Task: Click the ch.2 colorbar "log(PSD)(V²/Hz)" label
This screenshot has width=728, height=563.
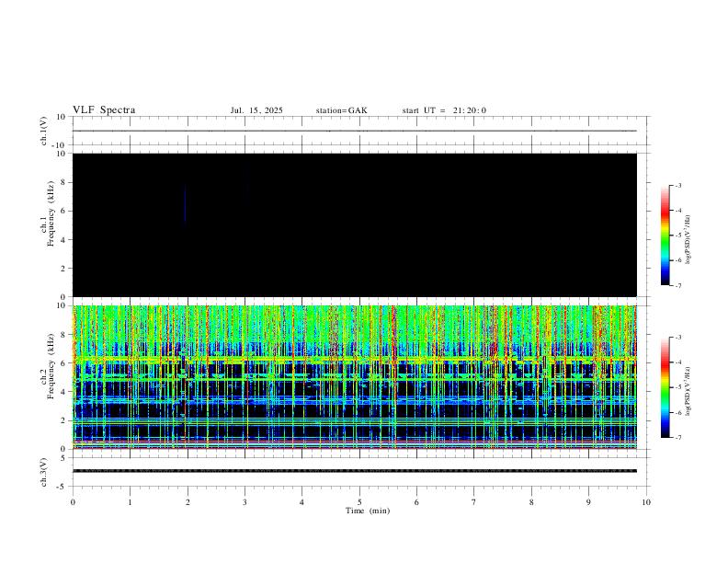Action: click(x=688, y=391)
